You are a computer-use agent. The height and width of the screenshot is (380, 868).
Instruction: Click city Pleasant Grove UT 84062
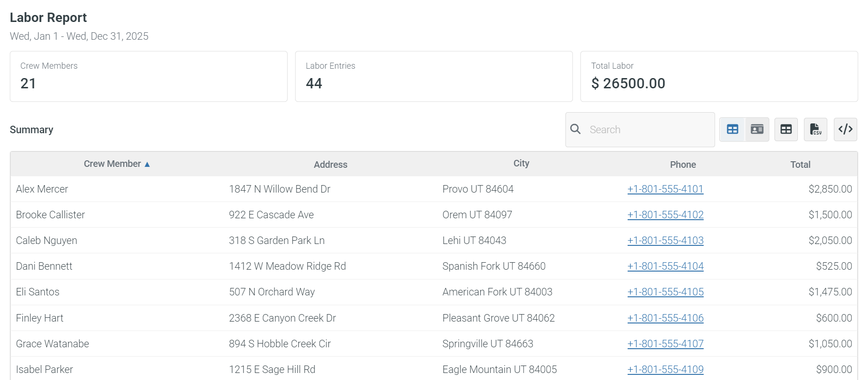point(499,318)
